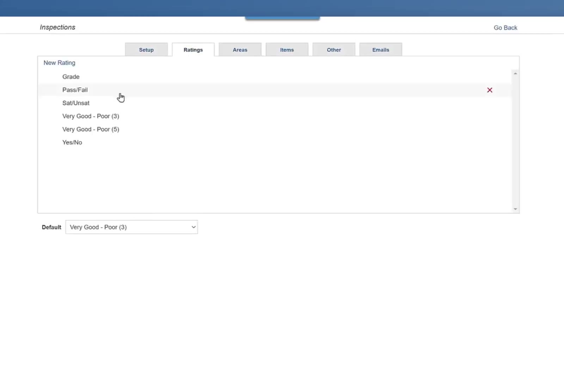564x392 pixels.
Task: Select the Yes/No rating row
Action: coord(275,142)
